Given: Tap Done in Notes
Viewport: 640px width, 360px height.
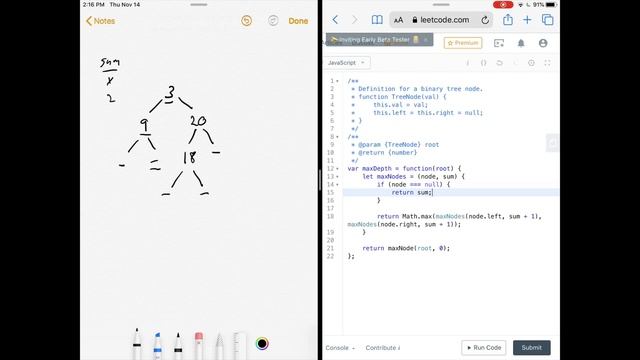Looking at the screenshot, I should (x=298, y=21).
